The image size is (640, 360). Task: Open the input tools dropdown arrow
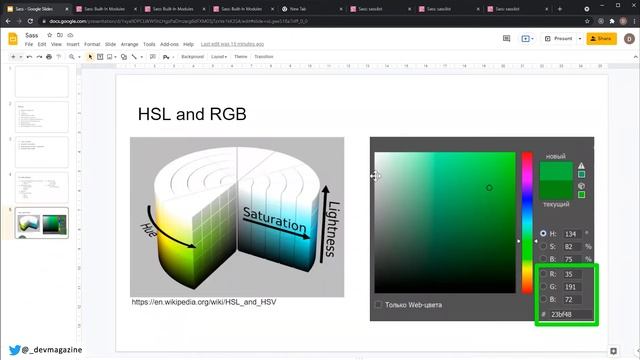173,57
